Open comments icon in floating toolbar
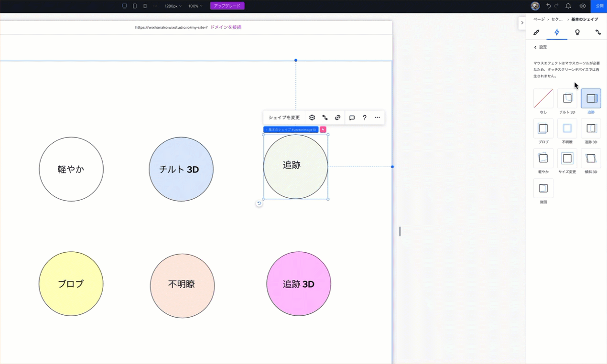Screen dimensions: 607x364 [x=352, y=118]
